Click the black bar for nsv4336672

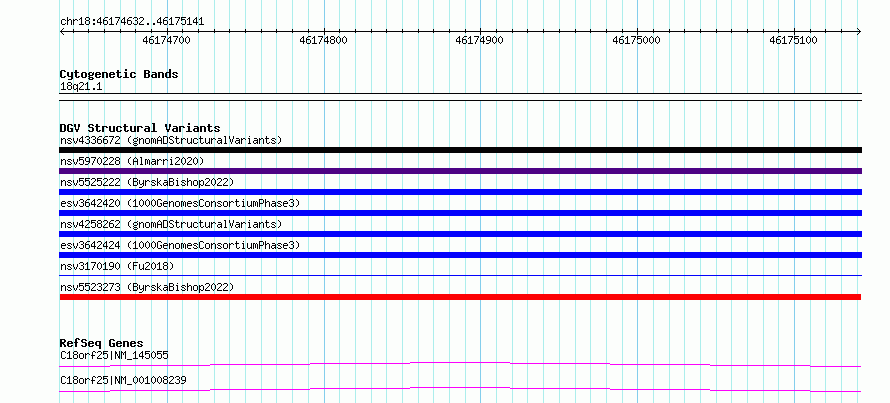(460, 150)
